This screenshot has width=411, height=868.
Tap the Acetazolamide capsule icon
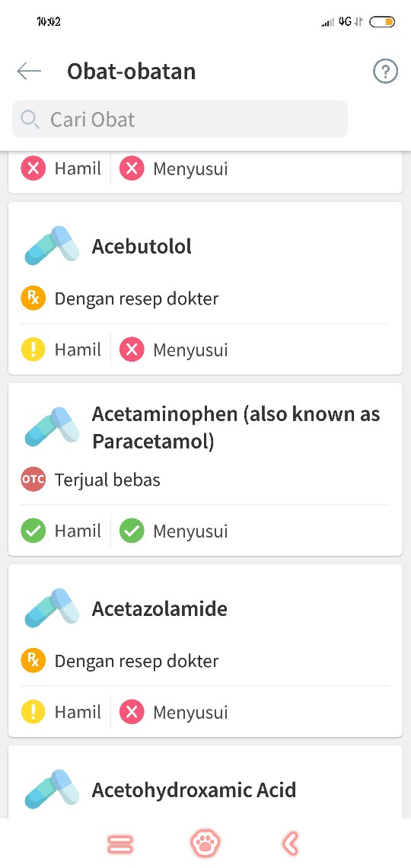click(49, 608)
